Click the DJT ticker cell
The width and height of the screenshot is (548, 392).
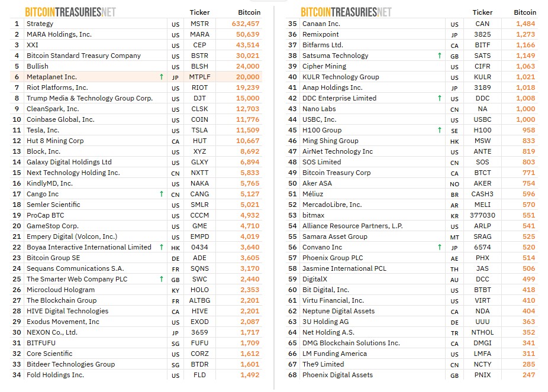pos(199,98)
